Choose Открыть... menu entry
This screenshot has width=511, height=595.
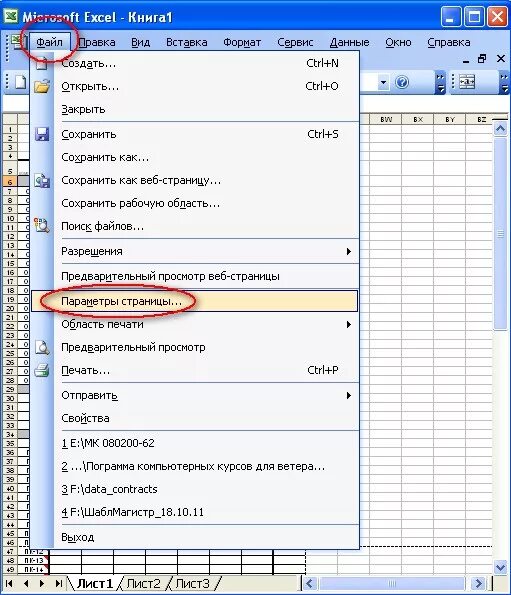pyautogui.click(x=195, y=87)
